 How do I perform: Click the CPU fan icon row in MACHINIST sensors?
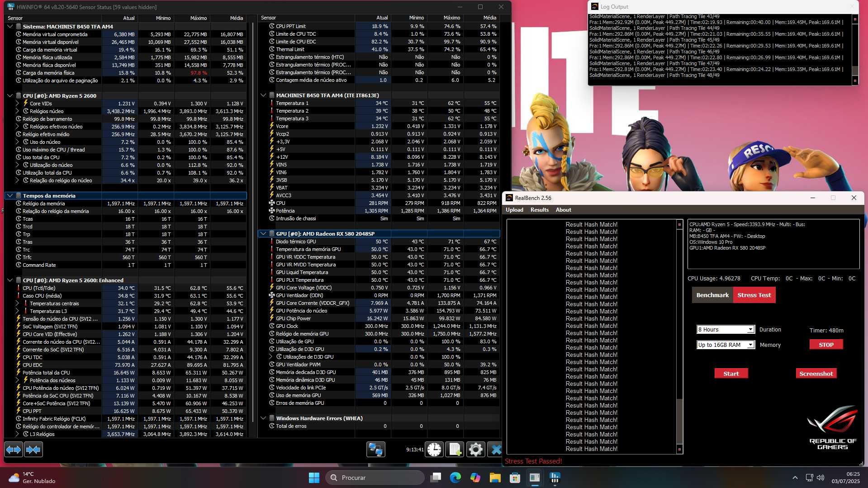(272, 203)
